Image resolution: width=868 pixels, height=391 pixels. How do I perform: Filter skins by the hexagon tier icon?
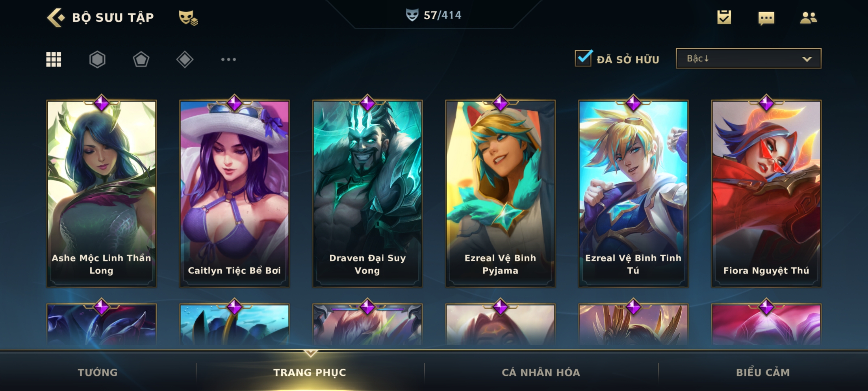click(97, 59)
